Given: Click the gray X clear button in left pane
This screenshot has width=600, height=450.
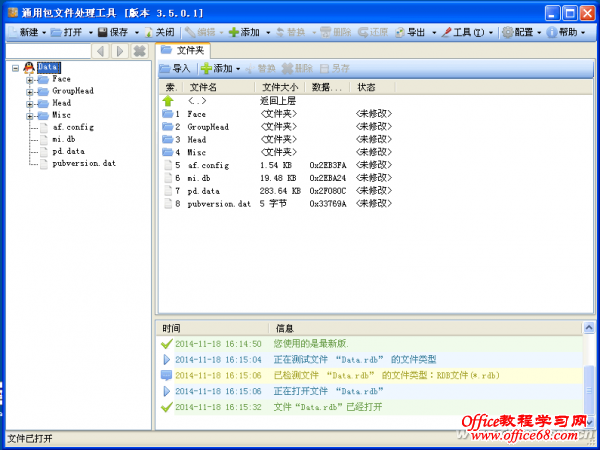Looking at the screenshot, I should coord(140,51).
